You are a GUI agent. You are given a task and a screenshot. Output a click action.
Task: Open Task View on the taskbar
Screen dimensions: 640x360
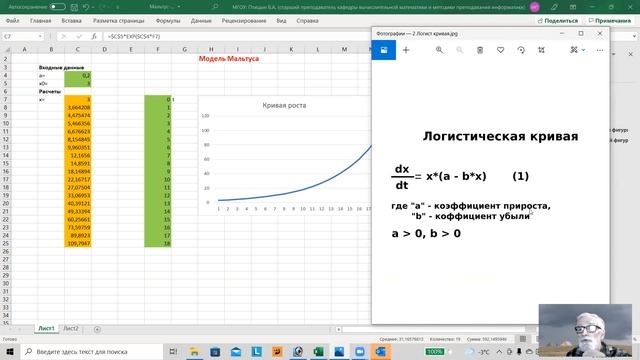173,351
